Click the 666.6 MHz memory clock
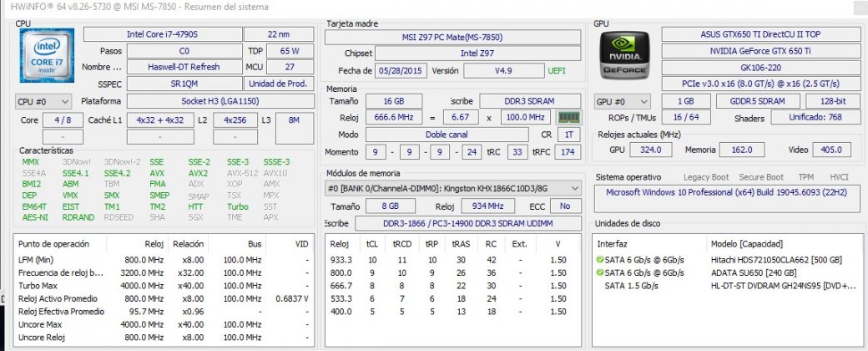This screenshot has height=351, width=868. (x=394, y=118)
